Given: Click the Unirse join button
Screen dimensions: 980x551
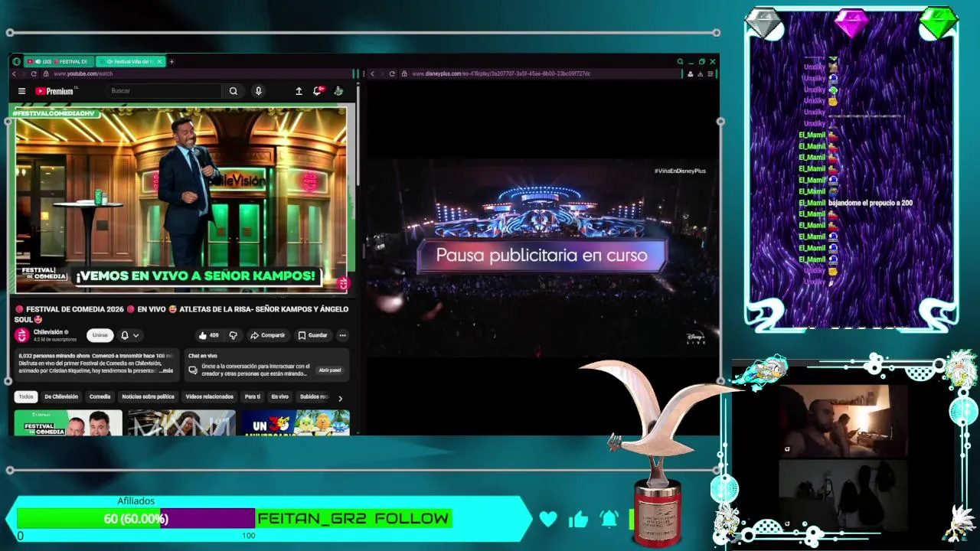Looking at the screenshot, I should pos(100,335).
